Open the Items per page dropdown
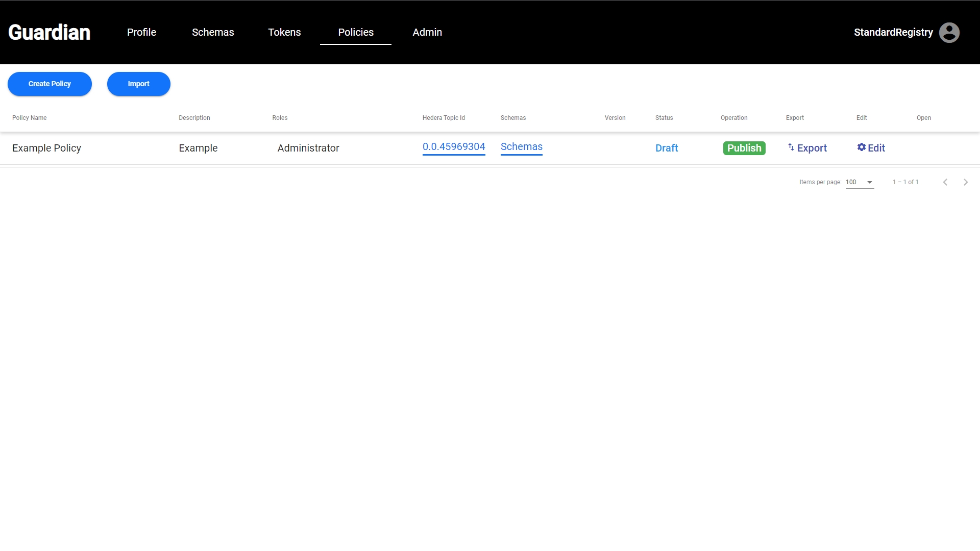This screenshot has width=980, height=551. [x=860, y=182]
